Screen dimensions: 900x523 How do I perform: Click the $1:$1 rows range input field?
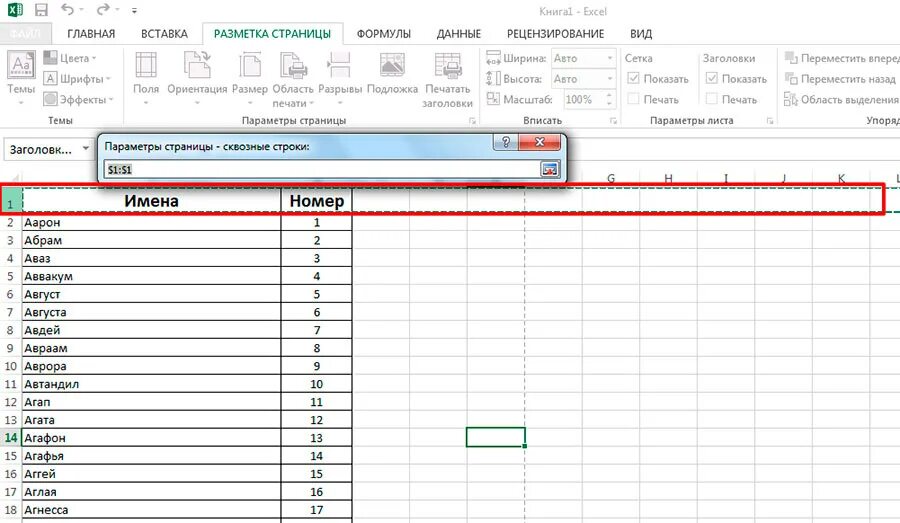[322, 169]
